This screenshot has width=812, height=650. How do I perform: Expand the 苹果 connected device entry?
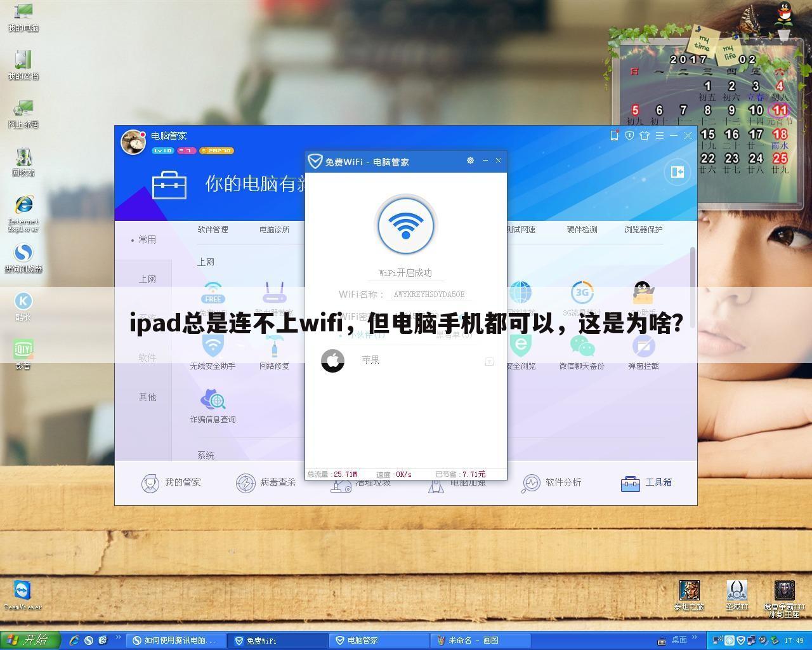489,361
